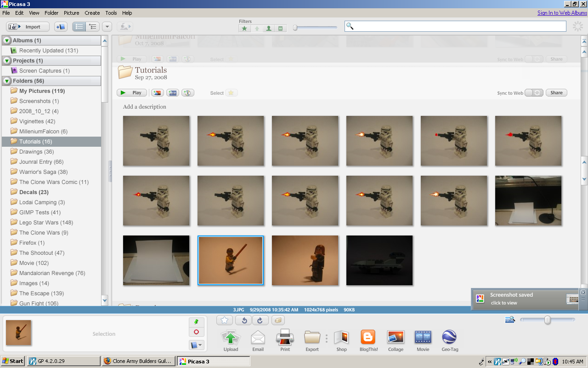Toggle the starred photos filter

pyautogui.click(x=244, y=29)
